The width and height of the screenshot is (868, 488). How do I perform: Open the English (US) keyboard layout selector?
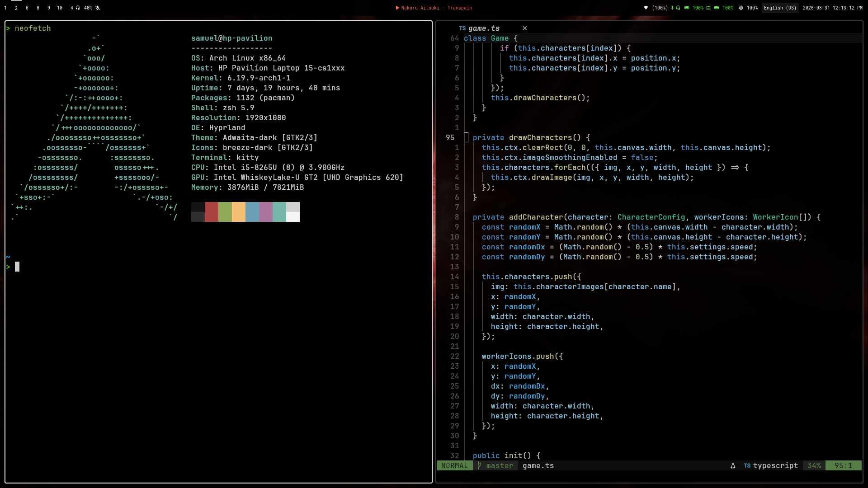pos(780,8)
